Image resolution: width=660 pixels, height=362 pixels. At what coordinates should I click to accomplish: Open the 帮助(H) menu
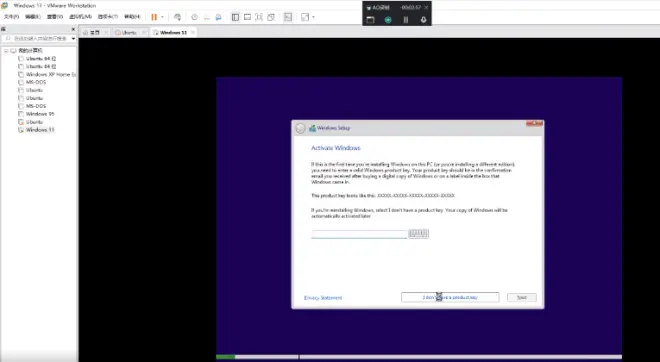click(x=132, y=17)
